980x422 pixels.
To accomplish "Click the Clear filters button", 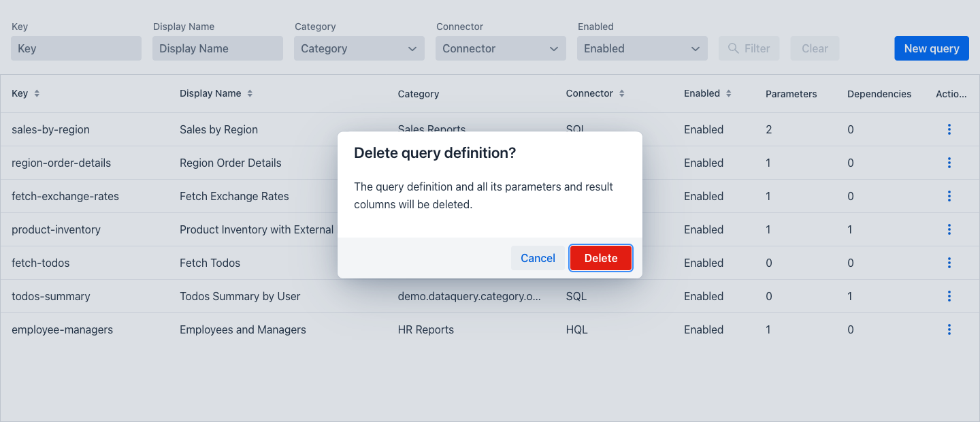I will point(815,48).
